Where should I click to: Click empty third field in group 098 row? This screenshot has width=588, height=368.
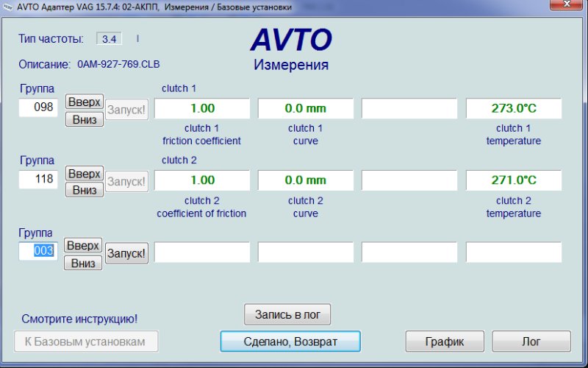click(x=409, y=108)
